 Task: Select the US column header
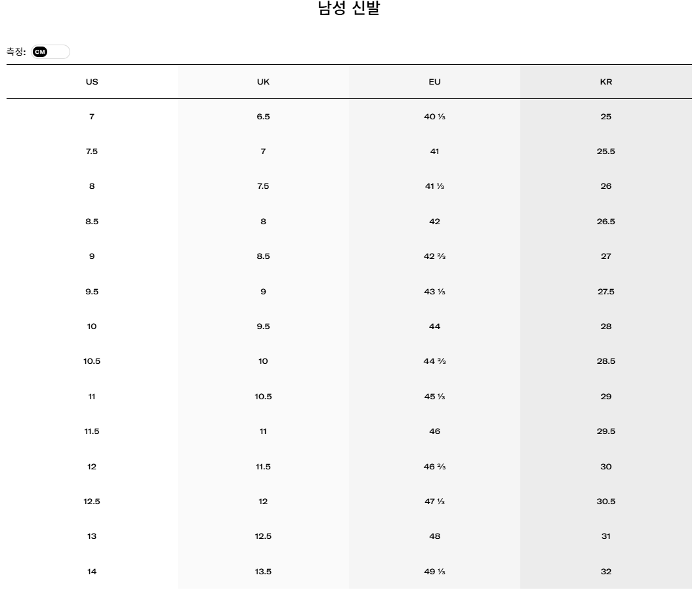coord(92,81)
